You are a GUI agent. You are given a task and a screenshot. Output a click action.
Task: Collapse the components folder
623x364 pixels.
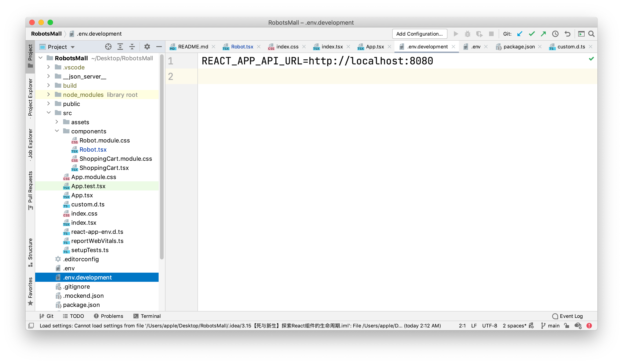57,131
